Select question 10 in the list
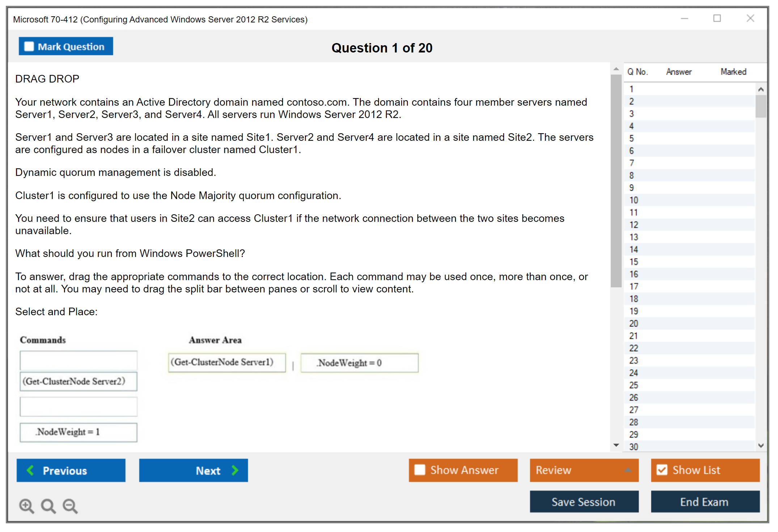The image size is (778, 532). click(x=634, y=200)
